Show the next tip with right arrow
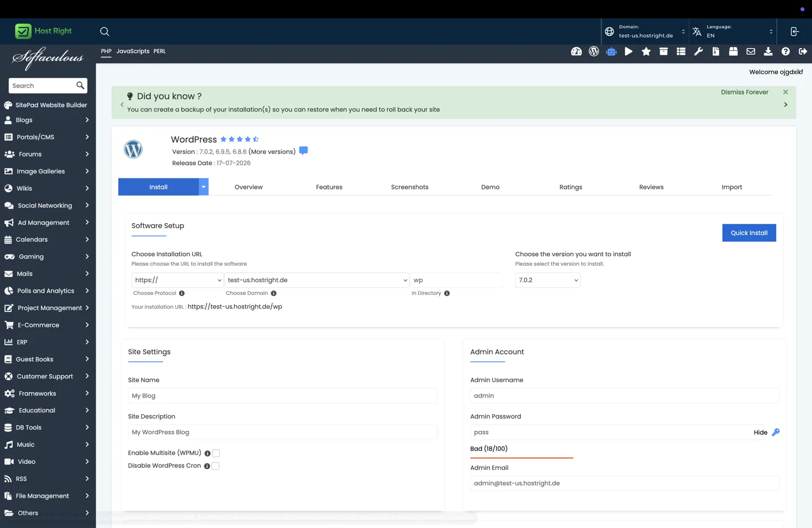This screenshot has width=812, height=528. (785, 104)
